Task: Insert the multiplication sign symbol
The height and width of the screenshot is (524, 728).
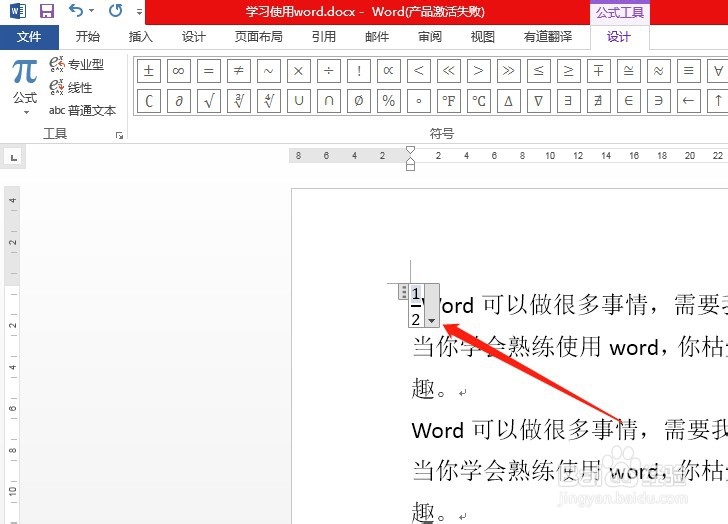Action: coord(299,71)
